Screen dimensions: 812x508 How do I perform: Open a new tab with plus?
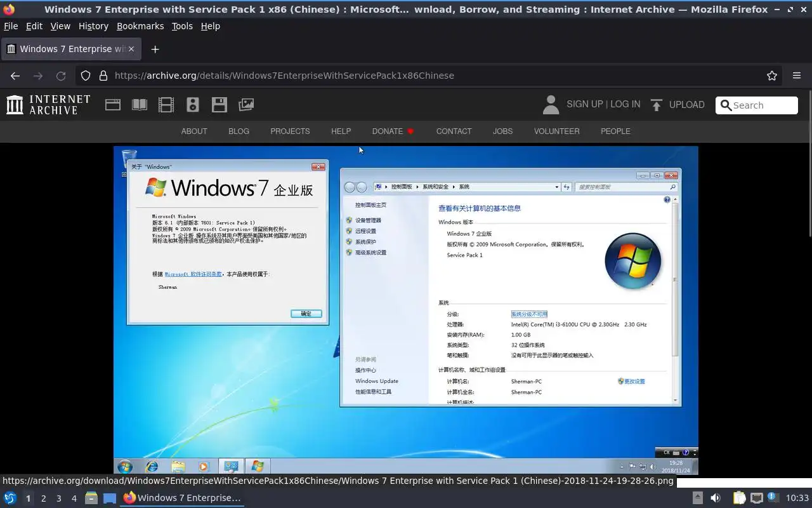155,49
